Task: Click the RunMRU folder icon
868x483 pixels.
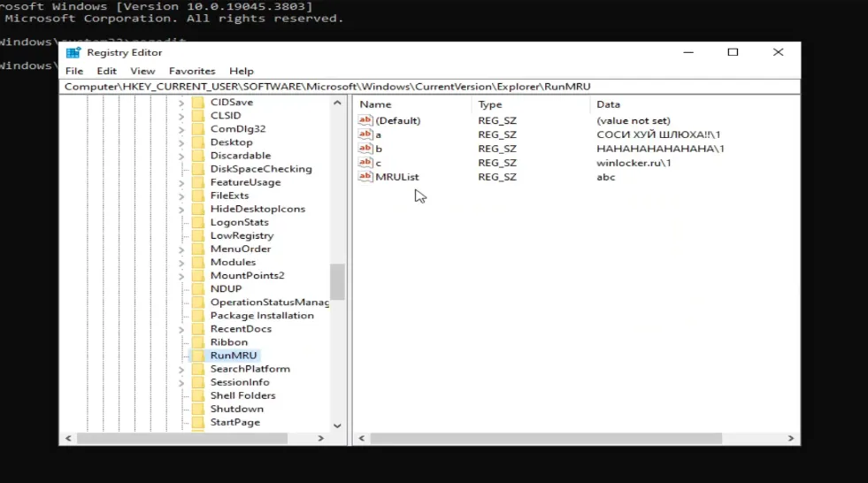Action: pos(197,356)
